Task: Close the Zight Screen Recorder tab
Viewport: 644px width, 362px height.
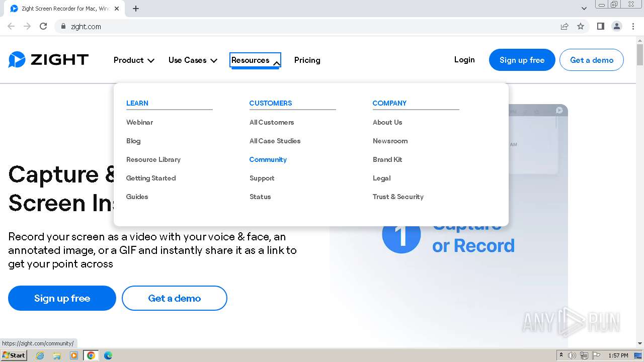Action: (117, 9)
